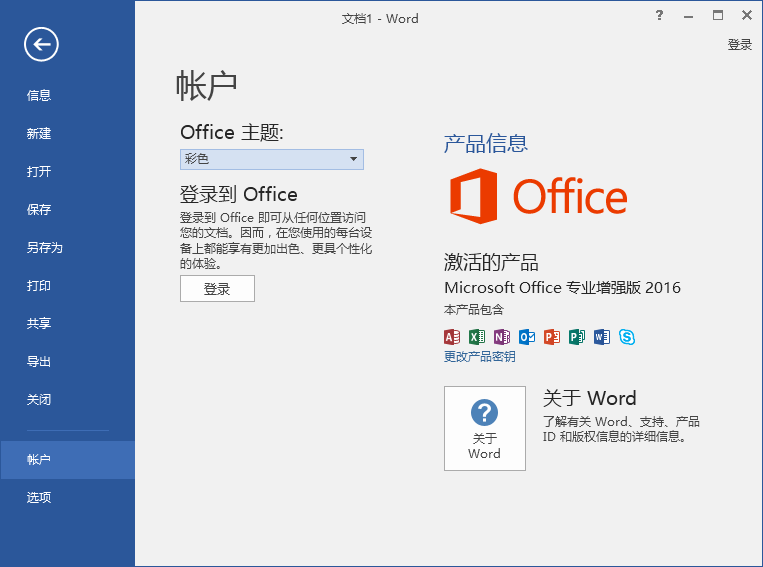Select 新建 from the sidebar
The image size is (763, 567).
39,134
